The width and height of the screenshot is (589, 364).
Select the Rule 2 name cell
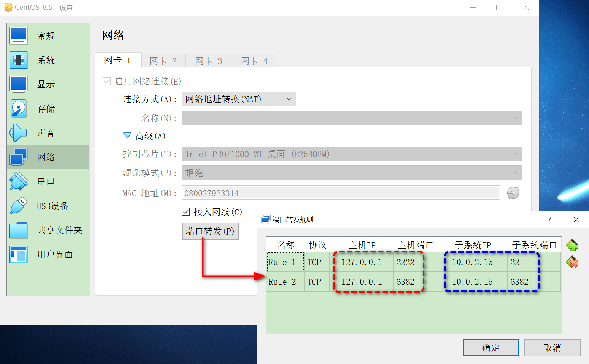[285, 282]
